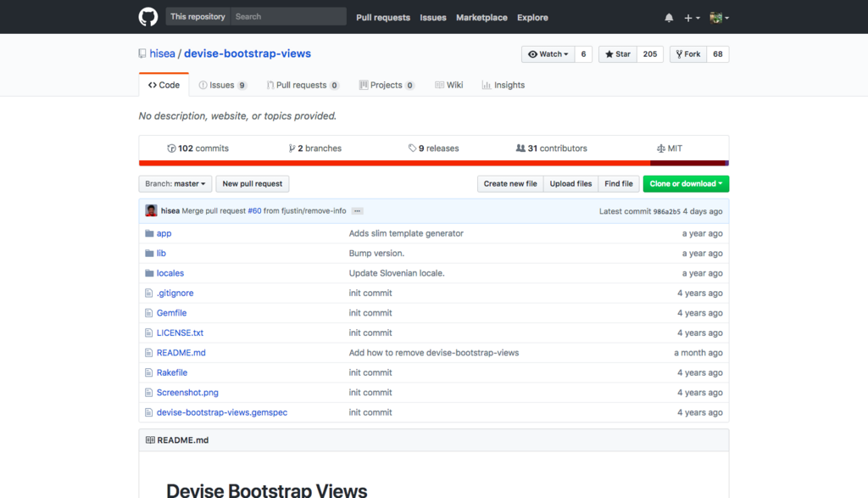Open the hisea owner link
This screenshot has height=498, width=868.
(162, 53)
